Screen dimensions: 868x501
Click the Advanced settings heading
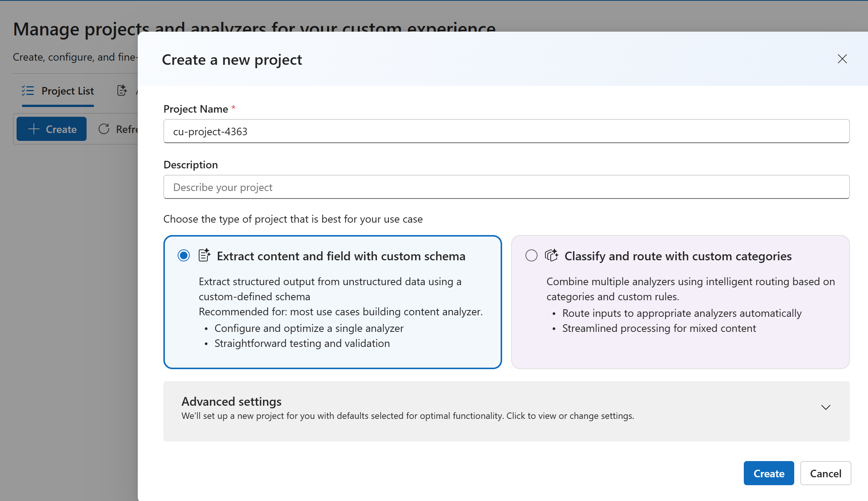point(231,402)
